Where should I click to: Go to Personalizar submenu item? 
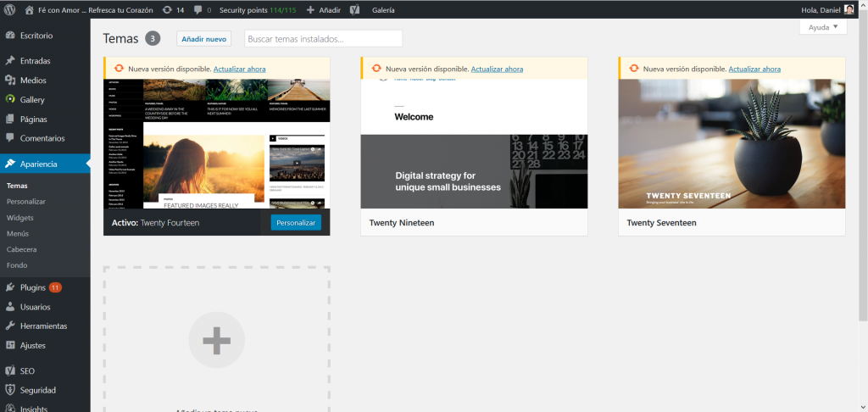coord(25,202)
